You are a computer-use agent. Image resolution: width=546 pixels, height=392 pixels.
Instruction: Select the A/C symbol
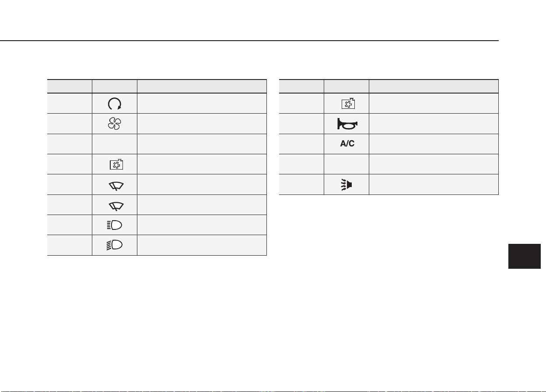click(347, 144)
